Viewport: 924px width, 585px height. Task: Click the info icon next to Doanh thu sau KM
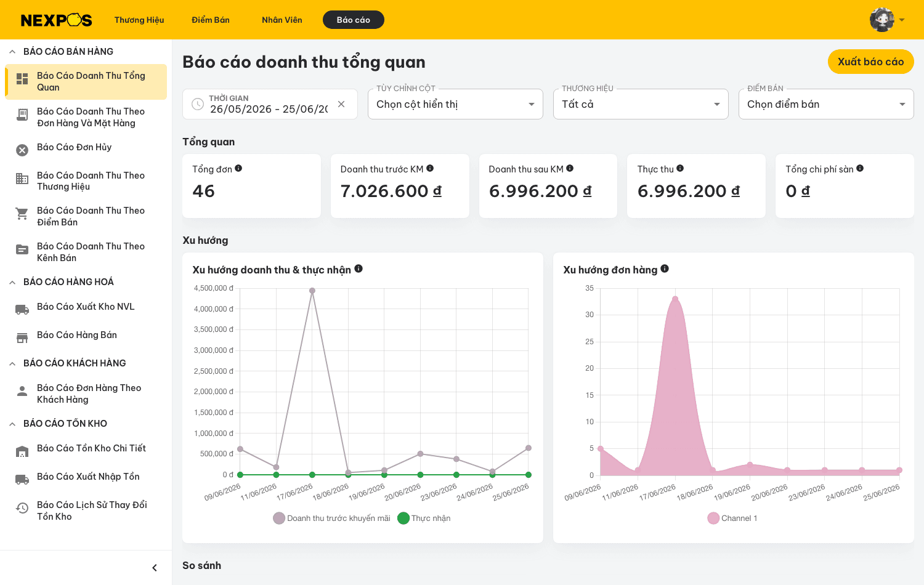tap(570, 168)
